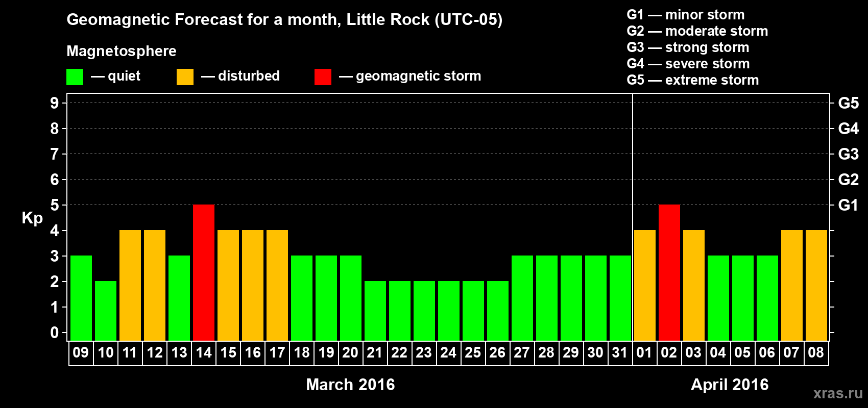
Task: Click the orange bar for March 11
Action: (130, 286)
